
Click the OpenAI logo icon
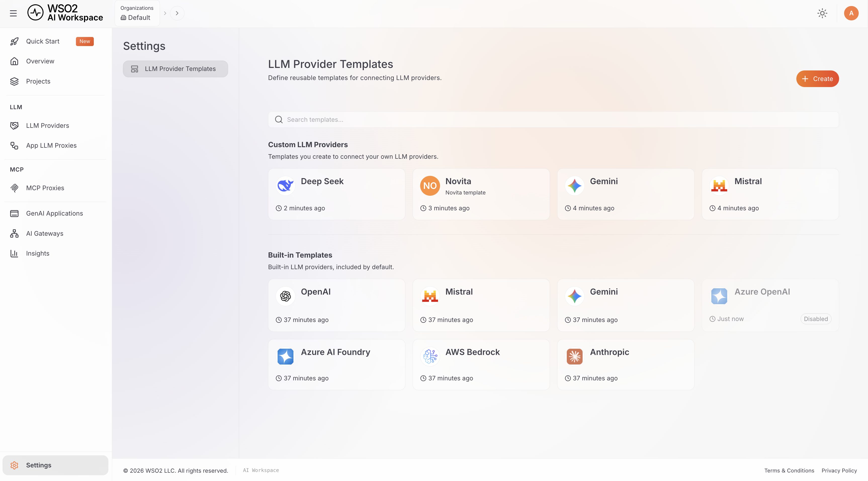285,296
